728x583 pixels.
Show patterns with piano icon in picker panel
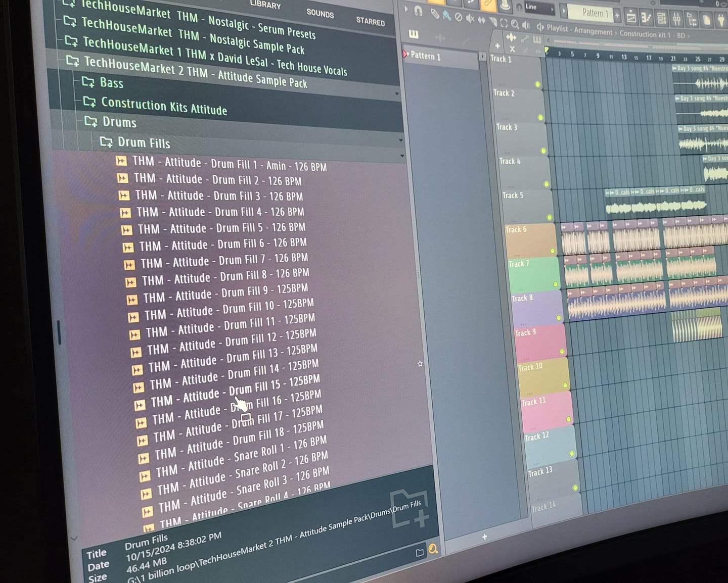414,34
